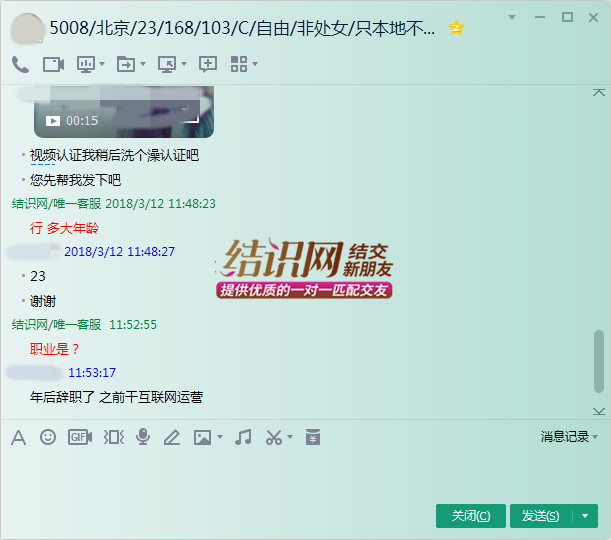Click sender header 结识网/唯一客服 11:52:55
The image size is (611, 540).
(x=84, y=325)
